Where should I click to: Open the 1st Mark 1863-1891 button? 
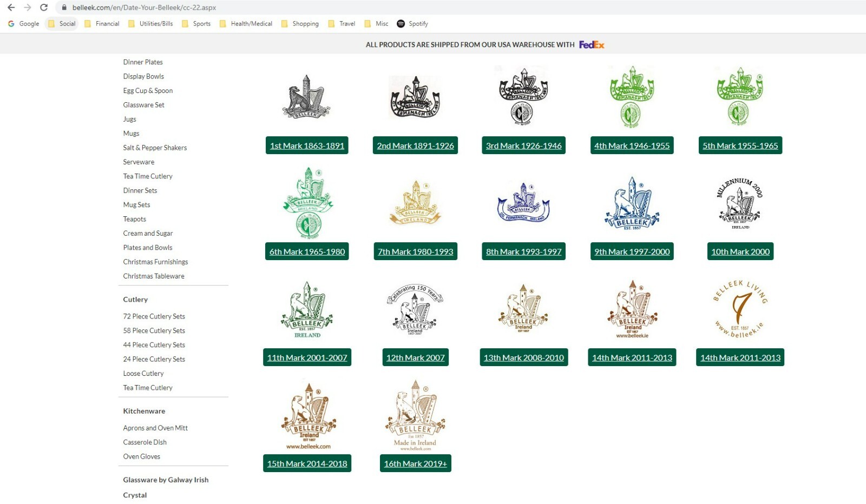pyautogui.click(x=307, y=145)
